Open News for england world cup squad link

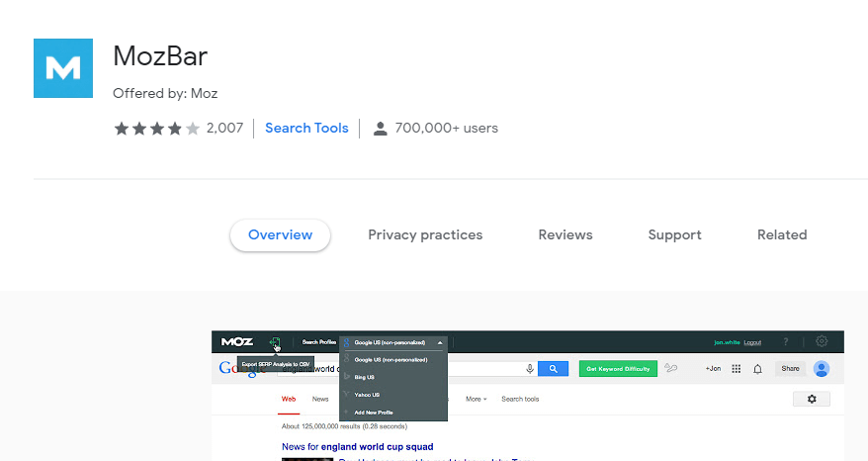click(358, 446)
